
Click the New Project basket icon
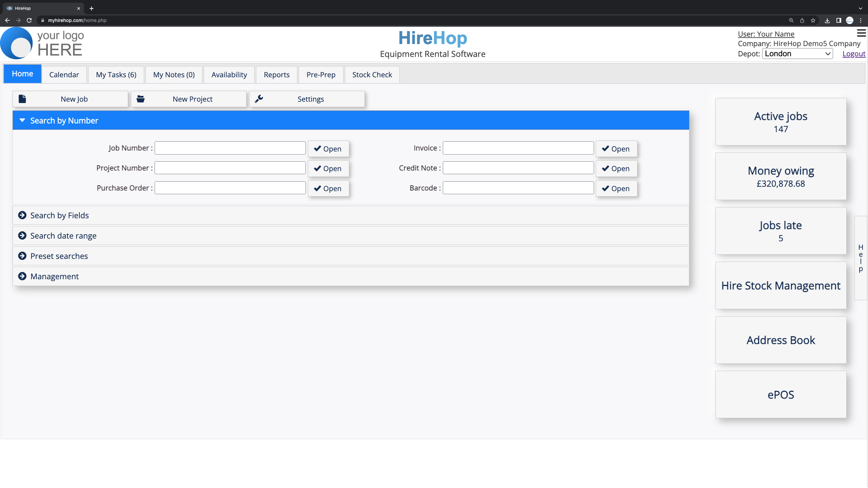141,99
